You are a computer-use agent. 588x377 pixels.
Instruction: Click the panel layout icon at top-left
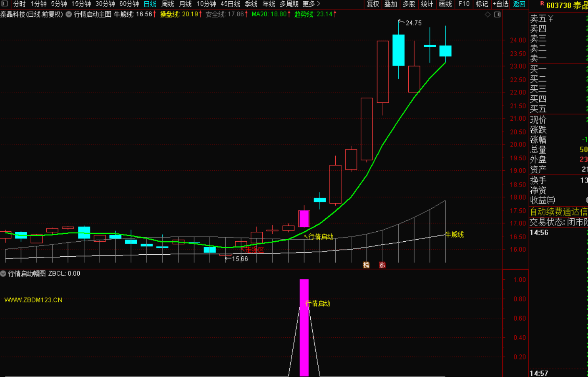5,4
